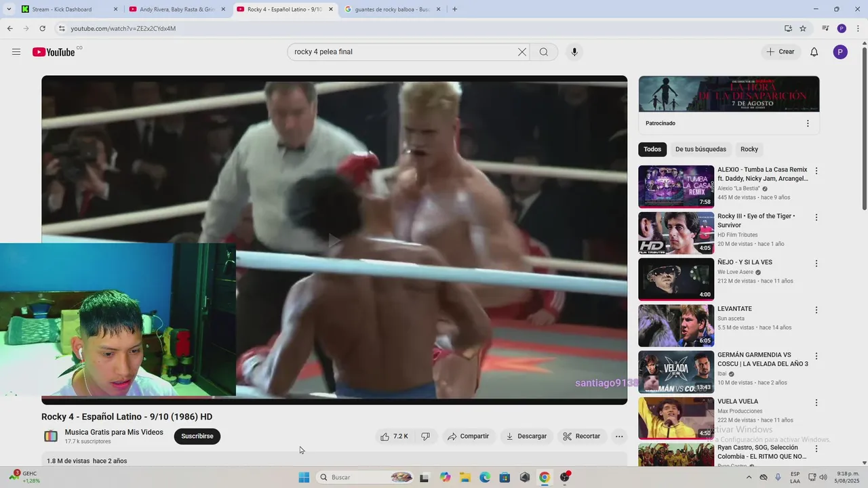Open Chrome's three-dot menu
Image resolution: width=868 pixels, height=488 pixels.
[x=857, y=28]
